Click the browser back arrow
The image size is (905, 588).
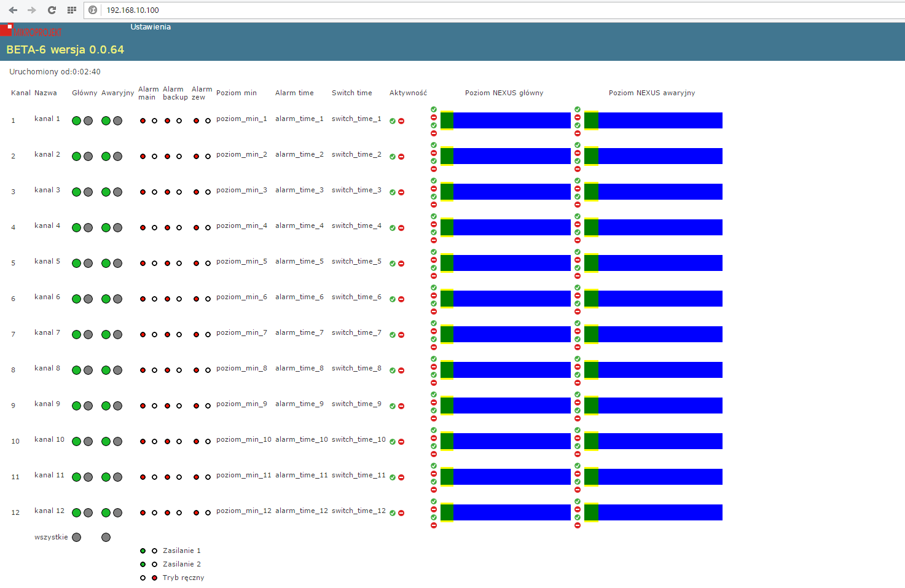tap(13, 10)
